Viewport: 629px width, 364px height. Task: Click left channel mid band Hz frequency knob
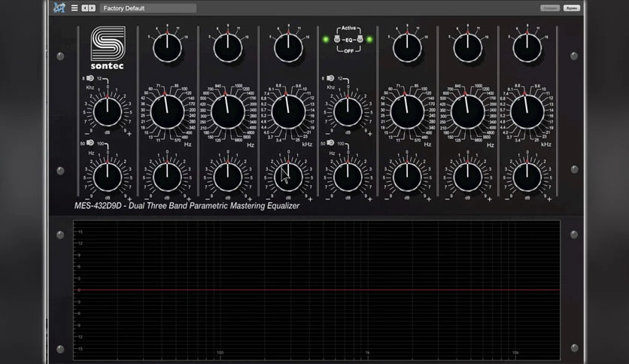coord(228,112)
